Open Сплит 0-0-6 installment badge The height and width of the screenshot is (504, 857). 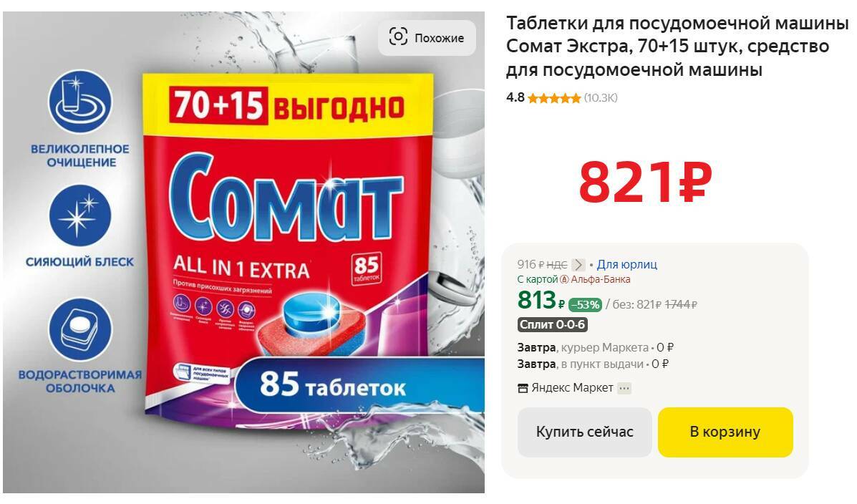(553, 325)
